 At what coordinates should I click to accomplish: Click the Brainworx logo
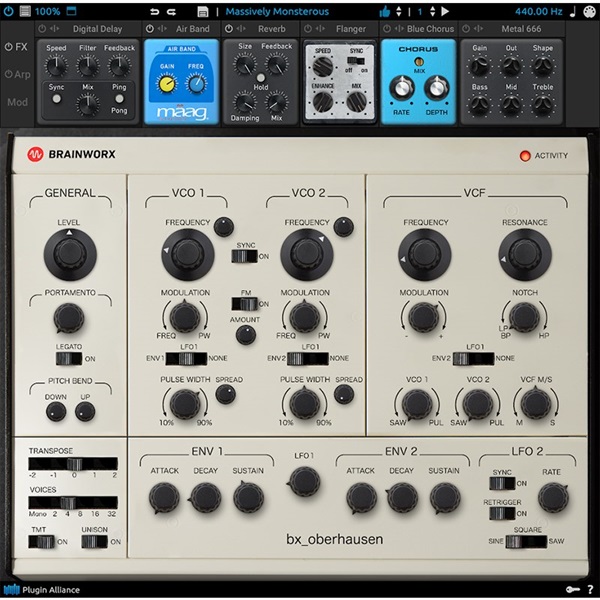[x=71, y=154]
